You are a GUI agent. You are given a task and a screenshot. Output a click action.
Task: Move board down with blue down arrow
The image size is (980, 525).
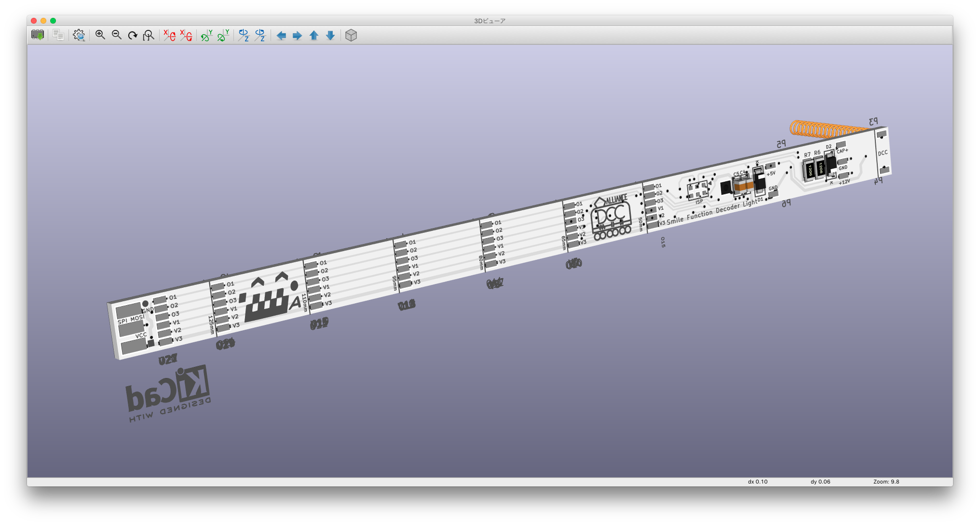[x=330, y=36]
